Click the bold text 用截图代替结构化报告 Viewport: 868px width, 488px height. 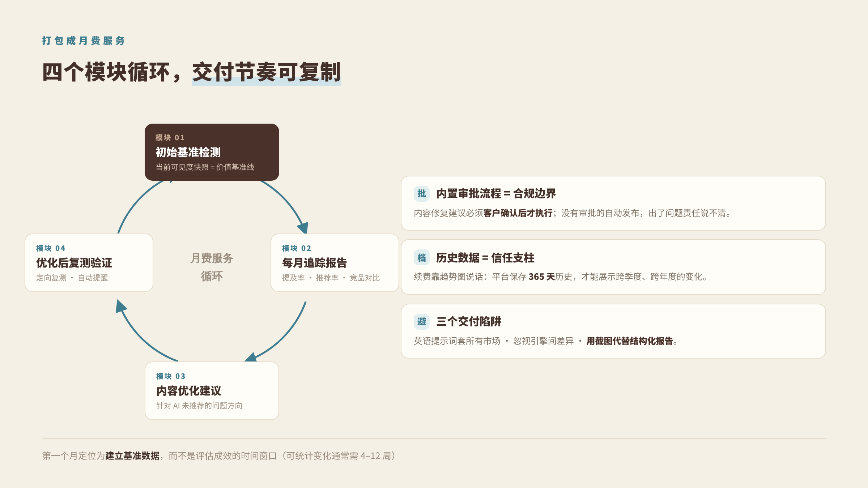[x=630, y=341]
